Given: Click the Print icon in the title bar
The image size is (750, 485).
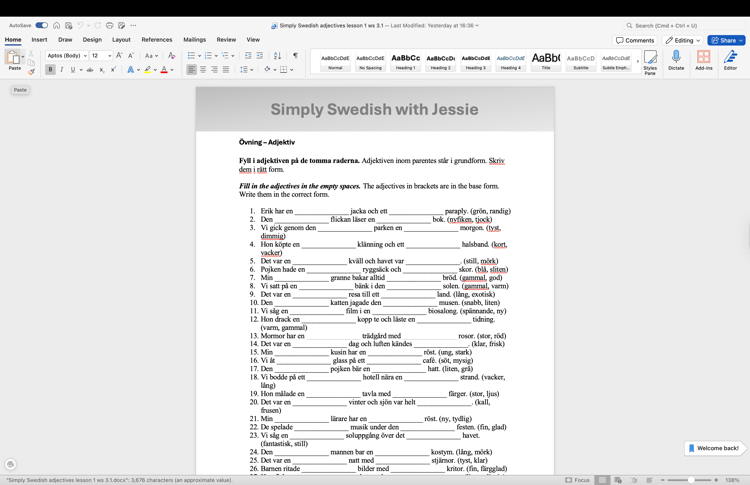Looking at the screenshot, I should (x=109, y=25).
